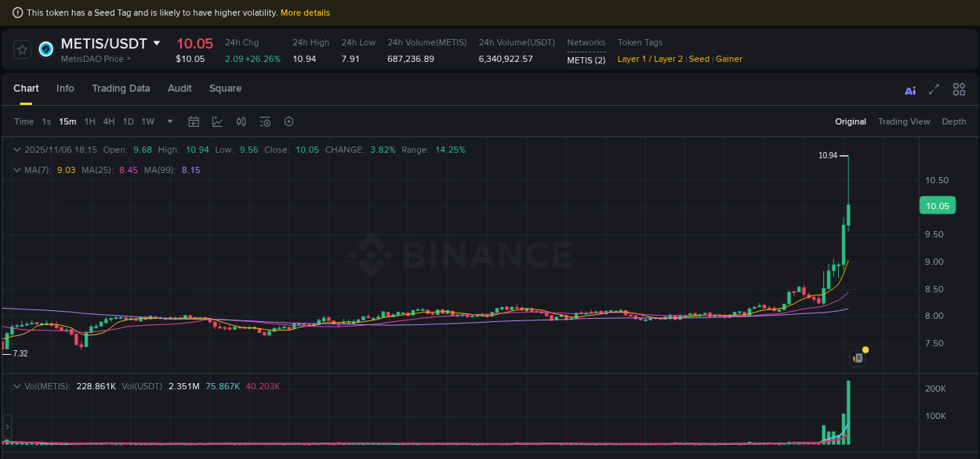Expand chart to fullscreen with arrows icon

pyautogui.click(x=934, y=89)
